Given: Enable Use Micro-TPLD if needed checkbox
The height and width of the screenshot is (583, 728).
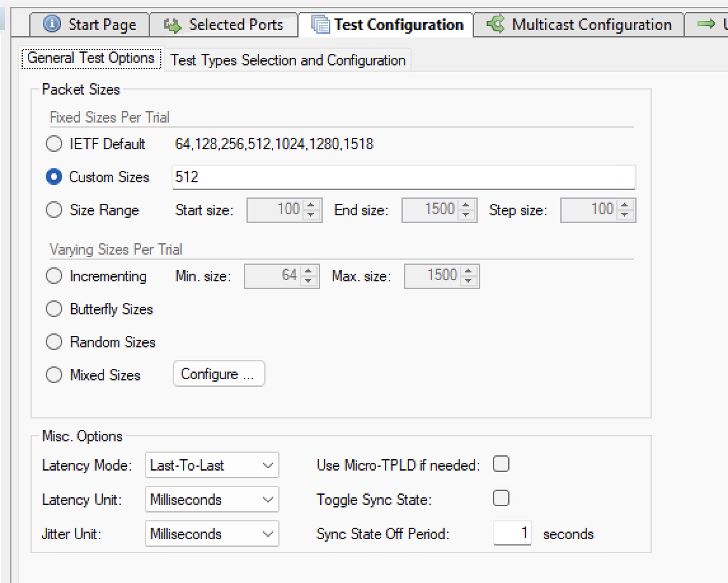Looking at the screenshot, I should [501, 465].
